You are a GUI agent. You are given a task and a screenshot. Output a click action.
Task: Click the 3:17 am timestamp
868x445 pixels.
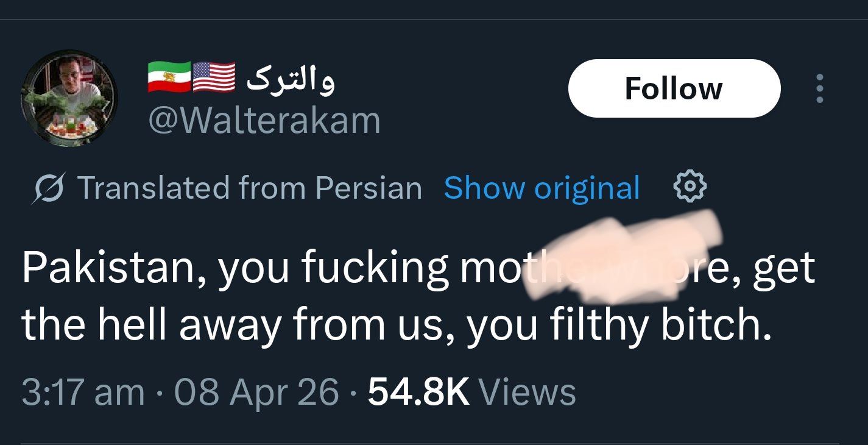pos(83,391)
